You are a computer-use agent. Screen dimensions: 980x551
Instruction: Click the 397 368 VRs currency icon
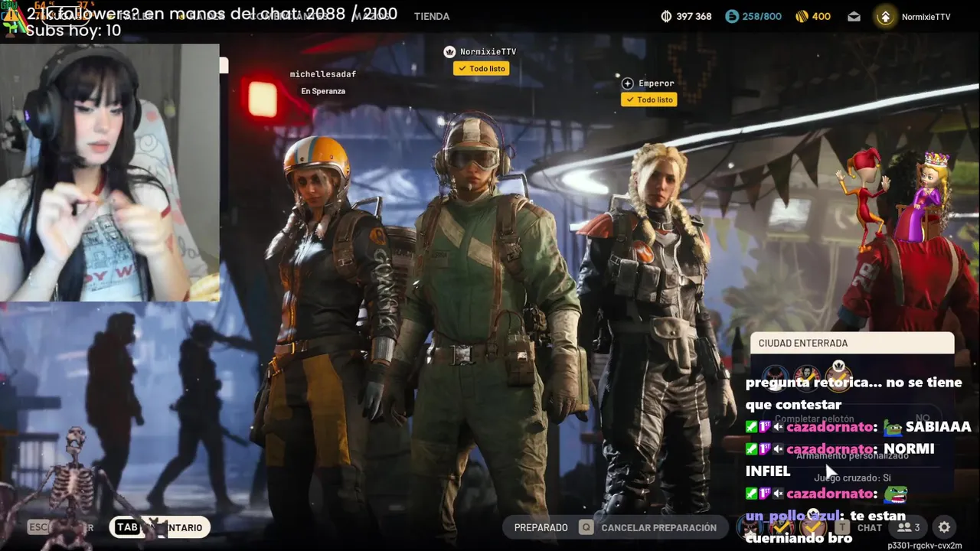coord(666,16)
